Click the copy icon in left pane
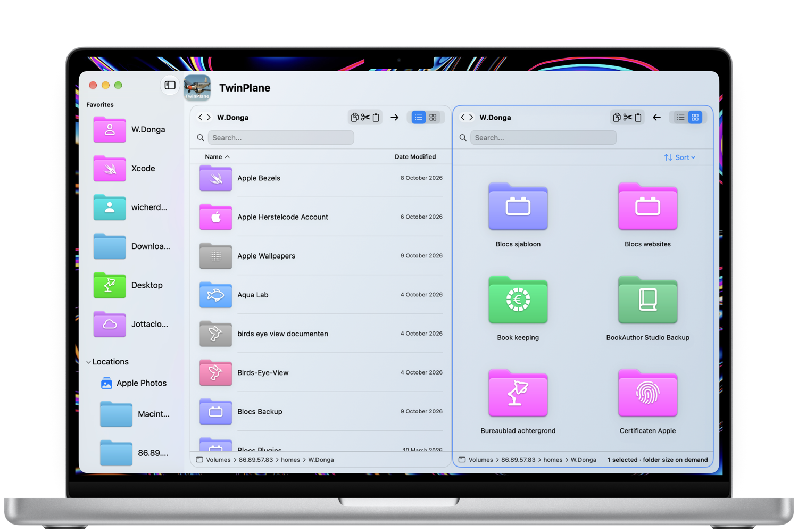 354,118
